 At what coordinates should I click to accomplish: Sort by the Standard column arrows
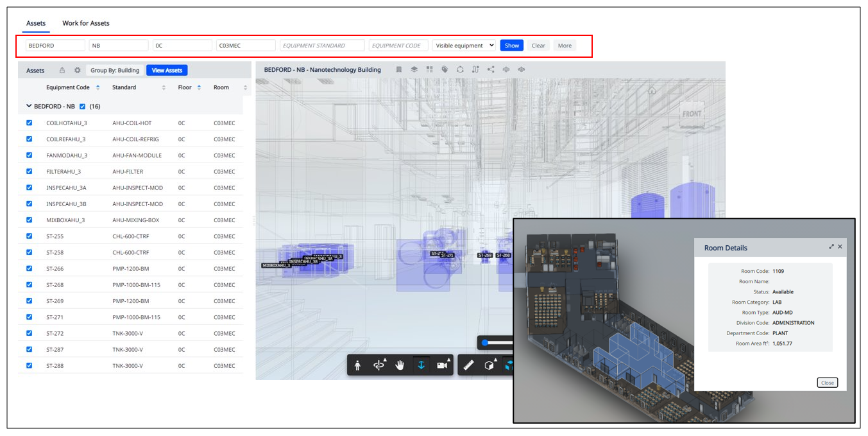(164, 87)
